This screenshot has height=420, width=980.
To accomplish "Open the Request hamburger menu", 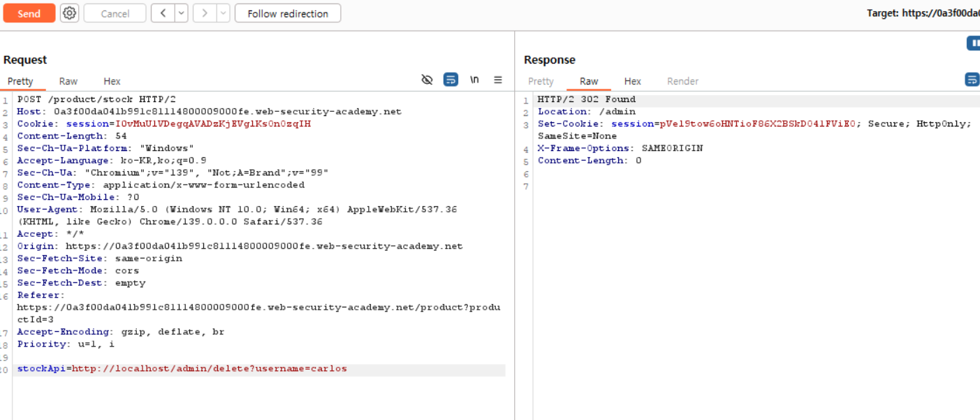I will [x=498, y=80].
